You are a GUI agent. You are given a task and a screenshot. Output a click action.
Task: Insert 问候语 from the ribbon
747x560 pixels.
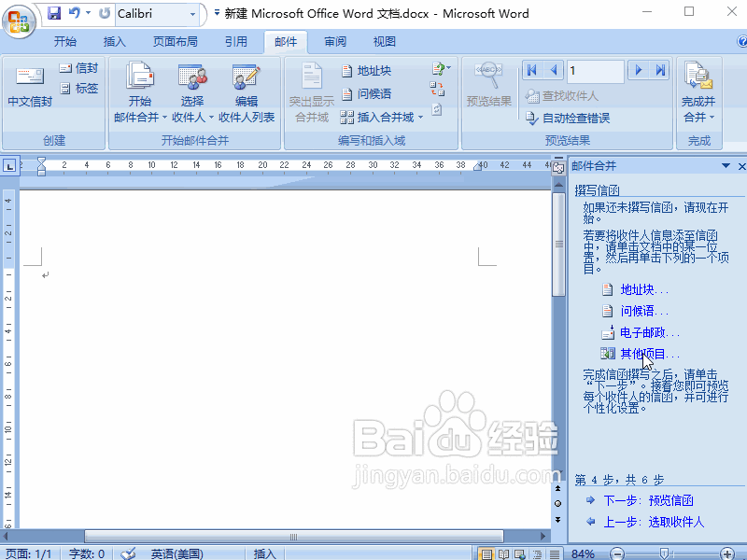pos(366,94)
